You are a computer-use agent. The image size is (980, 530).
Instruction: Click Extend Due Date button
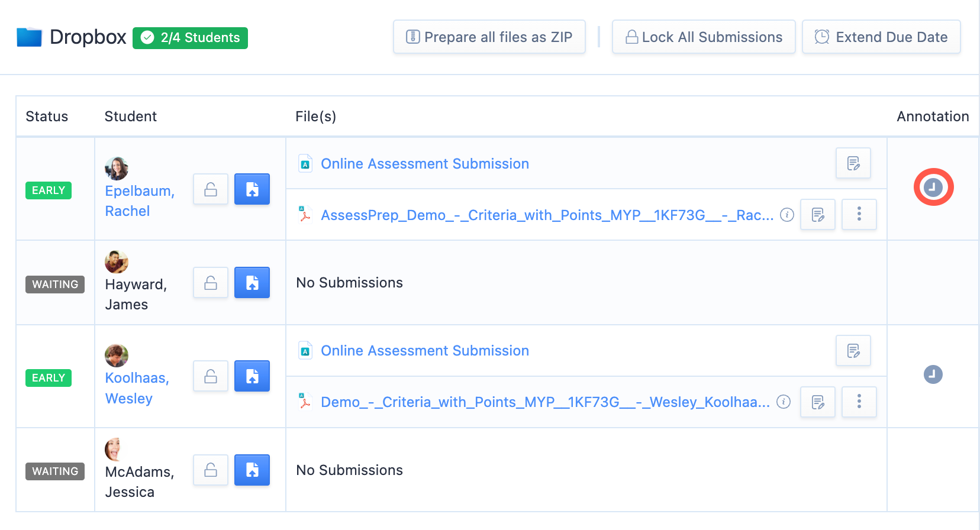click(881, 37)
